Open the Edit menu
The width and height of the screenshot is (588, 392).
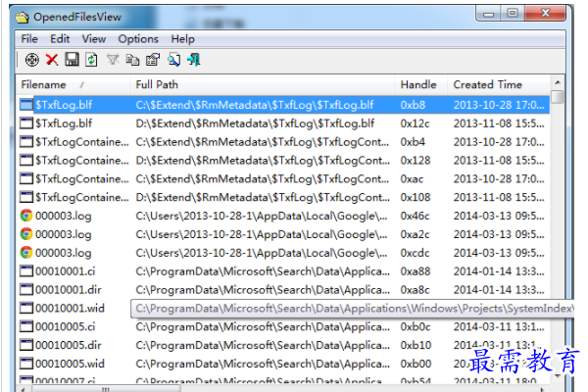[60, 39]
